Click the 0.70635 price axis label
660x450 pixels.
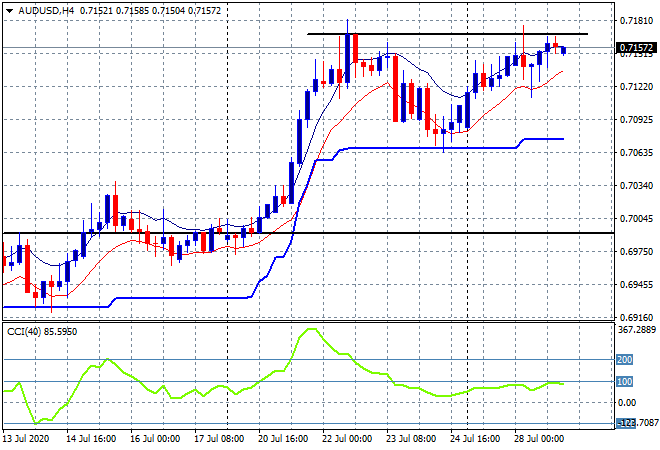tap(636, 152)
